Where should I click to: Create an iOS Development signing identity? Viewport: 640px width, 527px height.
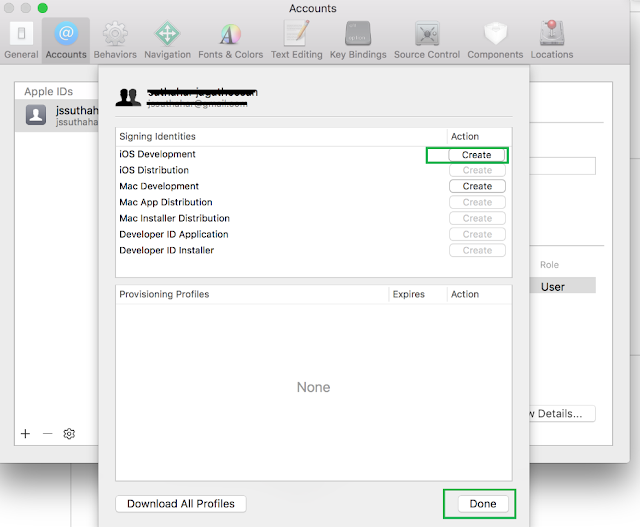point(477,155)
